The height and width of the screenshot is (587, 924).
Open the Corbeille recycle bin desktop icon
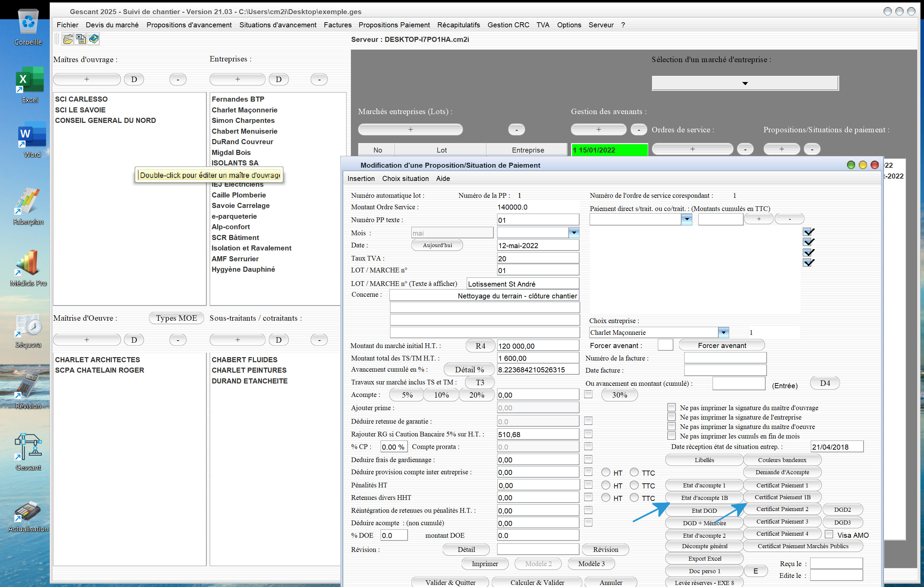pyautogui.click(x=28, y=27)
